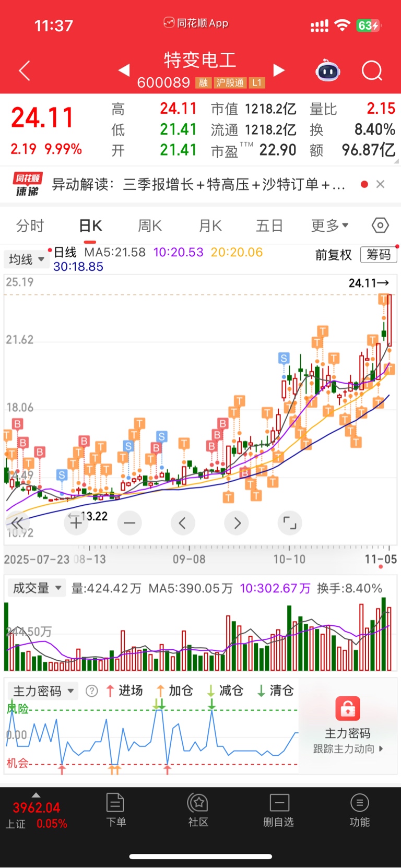Tap the 同花顺 App return pill
The width and height of the screenshot is (401, 868).
pos(196,23)
